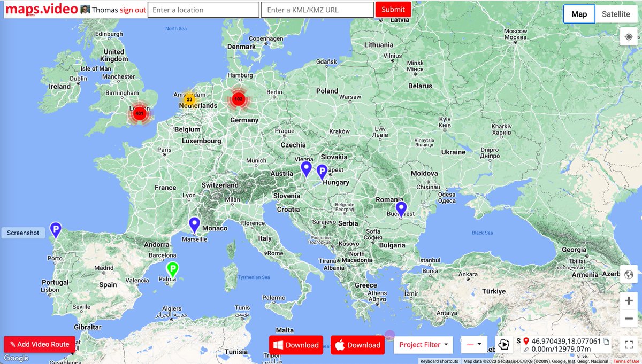Toggle fullscreen map view
The width and height of the screenshot is (642, 364).
pyautogui.click(x=629, y=345)
